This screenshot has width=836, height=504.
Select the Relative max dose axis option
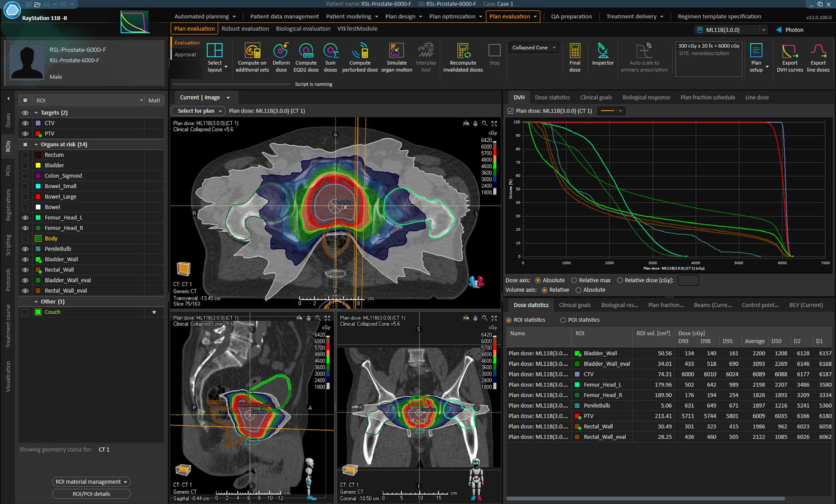click(574, 280)
